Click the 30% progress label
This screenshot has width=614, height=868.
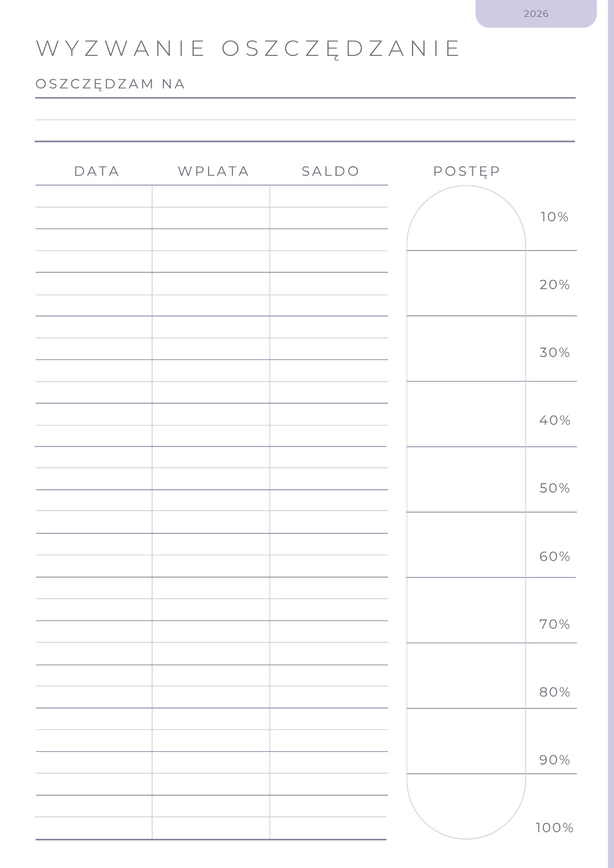click(x=554, y=353)
